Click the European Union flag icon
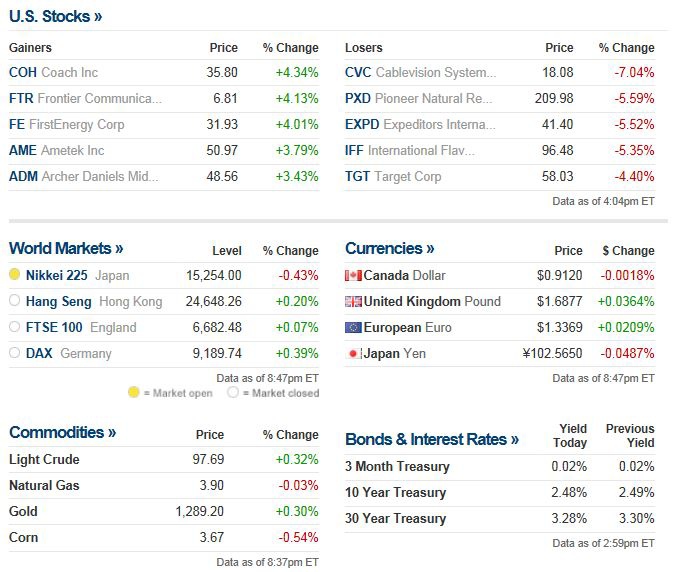The image size is (675, 572). (x=353, y=327)
